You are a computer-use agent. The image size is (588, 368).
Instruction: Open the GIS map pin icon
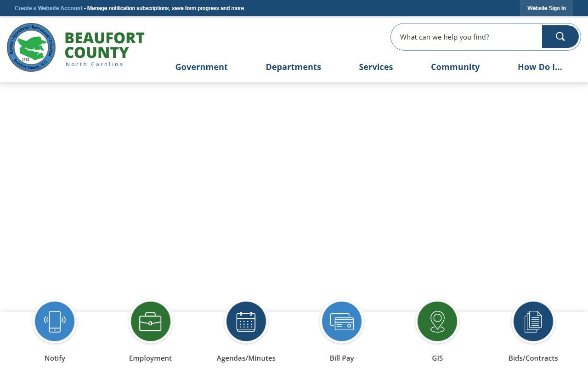[437, 322]
